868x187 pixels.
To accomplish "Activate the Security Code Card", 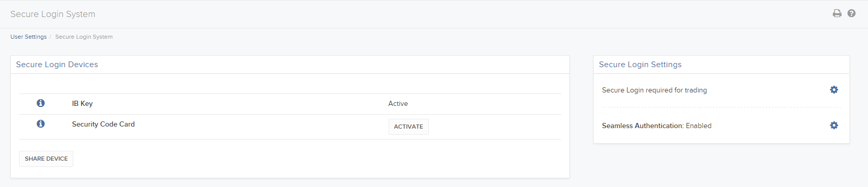I will [408, 127].
